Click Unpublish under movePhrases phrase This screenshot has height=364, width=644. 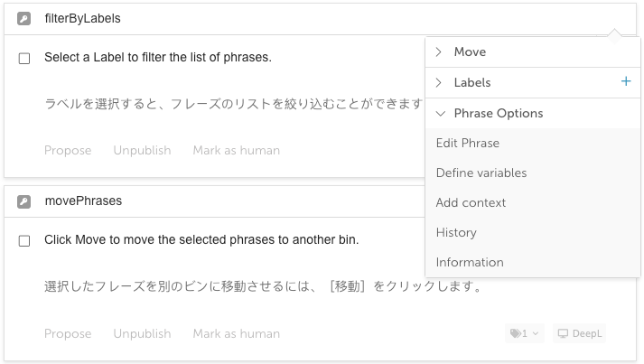[x=142, y=333]
